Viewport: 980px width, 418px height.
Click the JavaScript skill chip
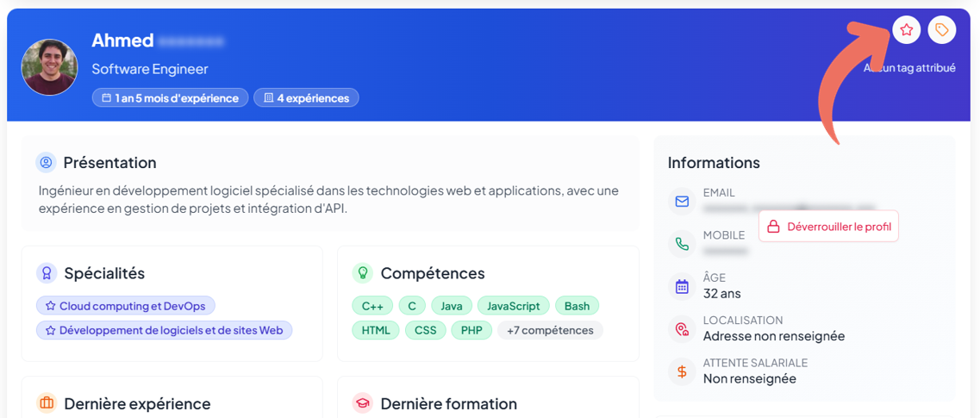[514, 306]
